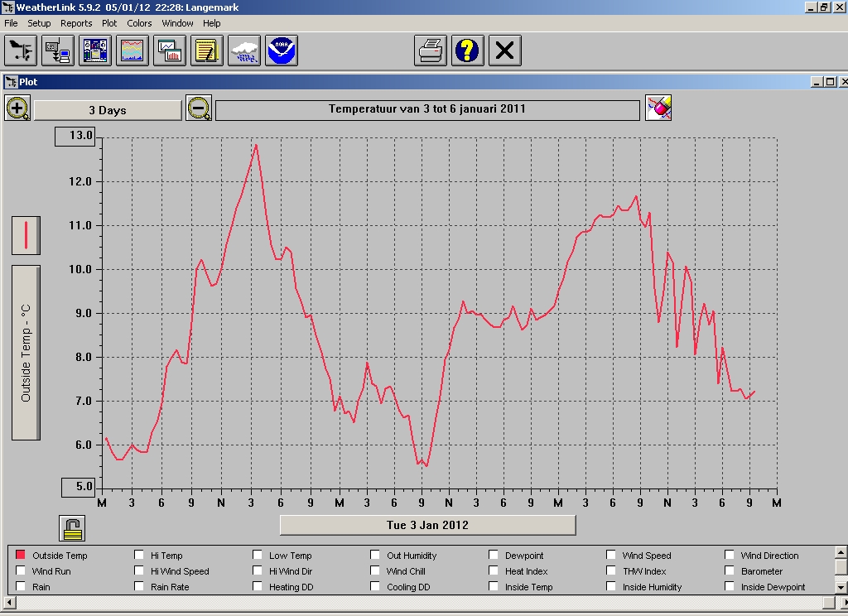Click the legend scrollbar down arrow

841,587
